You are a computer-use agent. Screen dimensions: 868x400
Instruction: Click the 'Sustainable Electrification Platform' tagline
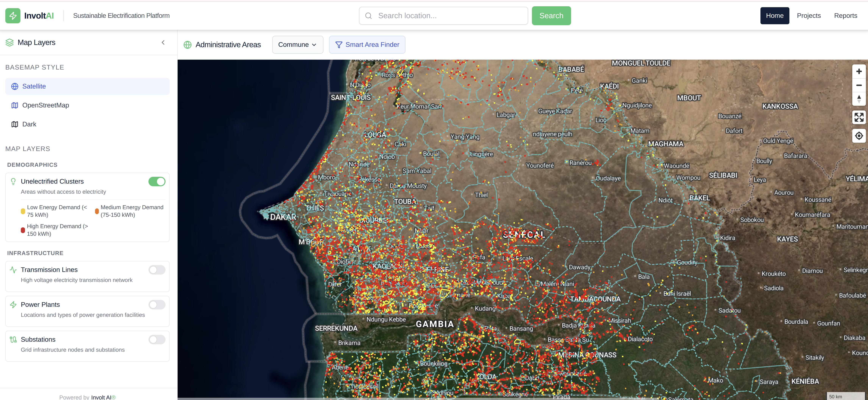(121, 16)
